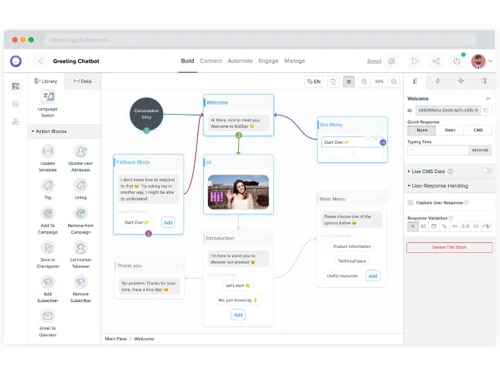Select the phone validation option

[x=444, y=226]
